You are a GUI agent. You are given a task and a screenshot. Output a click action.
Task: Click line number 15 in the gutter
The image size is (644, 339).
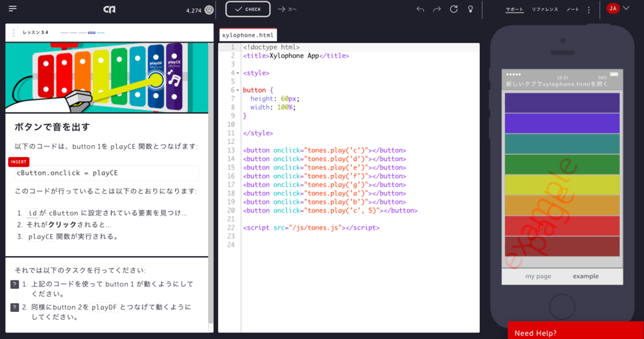click(231, 168)
